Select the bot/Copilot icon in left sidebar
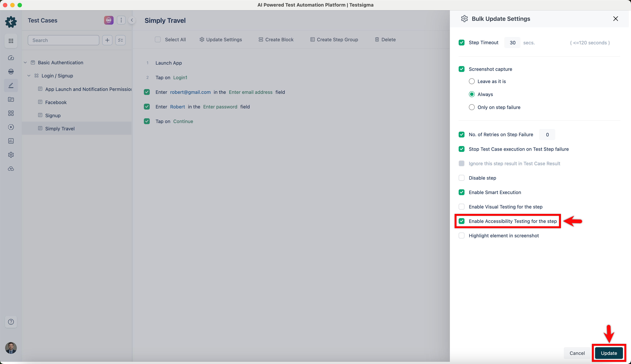Viewport: 631px width, 364px height. coord(11,71)
